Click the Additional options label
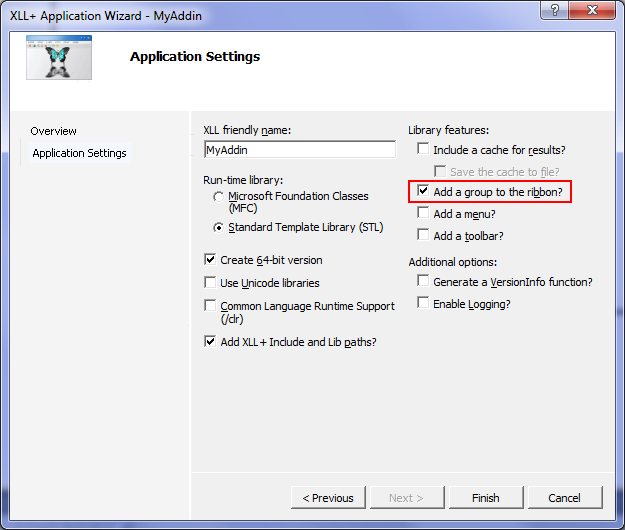 pos(453,262)
